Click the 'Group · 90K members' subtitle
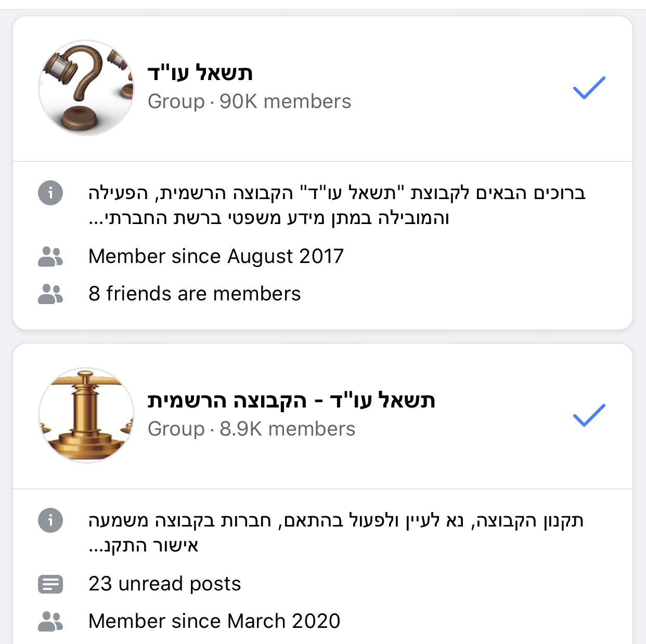646x644 pixels. coord(249,102)
